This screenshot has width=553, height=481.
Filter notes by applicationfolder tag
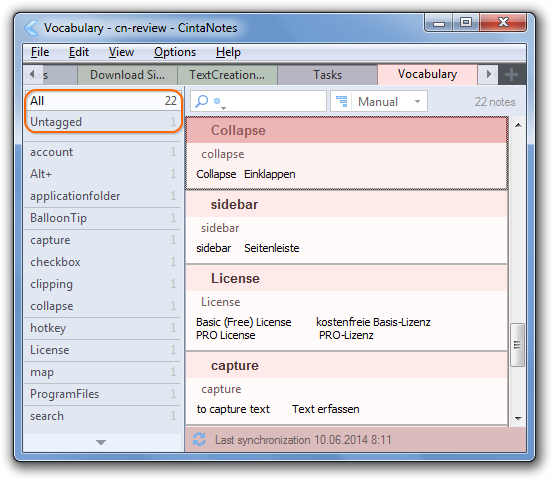pyautogui.click(x=103, y=196)
